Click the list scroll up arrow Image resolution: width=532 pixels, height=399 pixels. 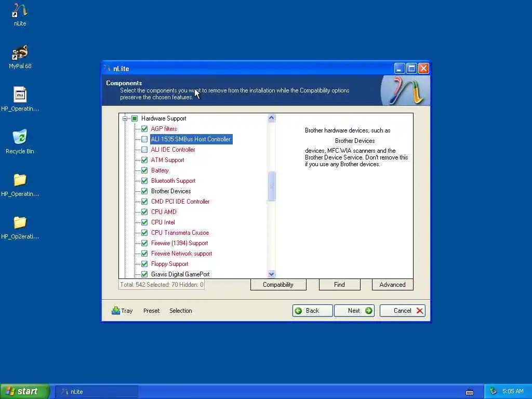(271, 118)
